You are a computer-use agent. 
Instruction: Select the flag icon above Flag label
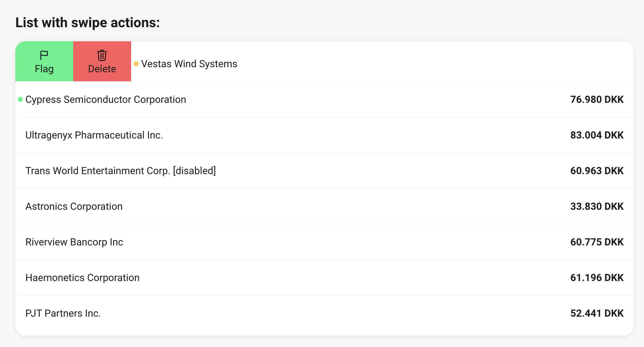point(44,55)
